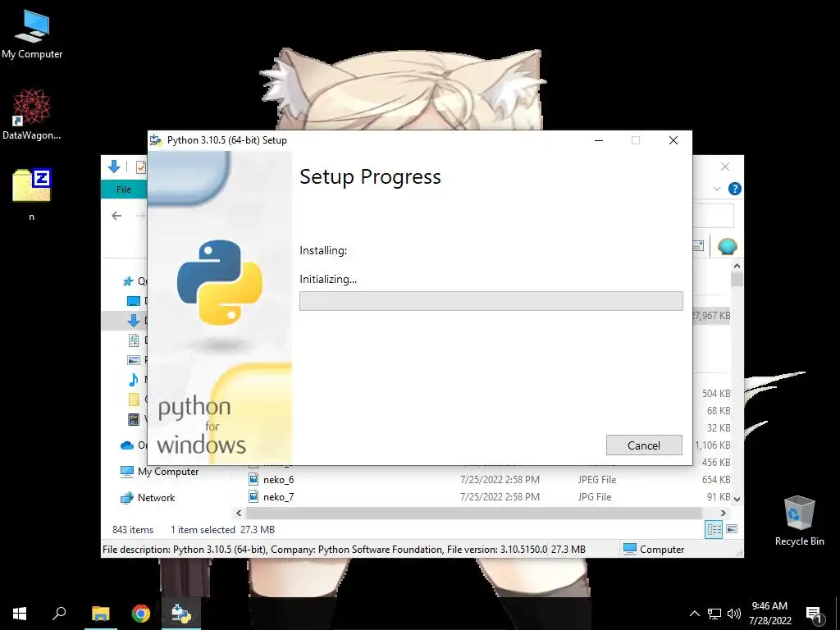The height and width of the screenshot is (630, 840).
Task: Launch Google Chrome from the taskbar
Action: [141, 614]
